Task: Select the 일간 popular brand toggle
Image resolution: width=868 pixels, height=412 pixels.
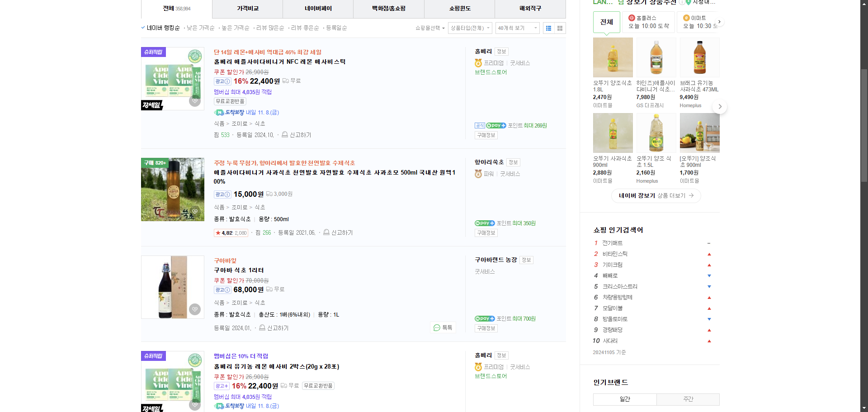Action: click(x=625, y=399)
